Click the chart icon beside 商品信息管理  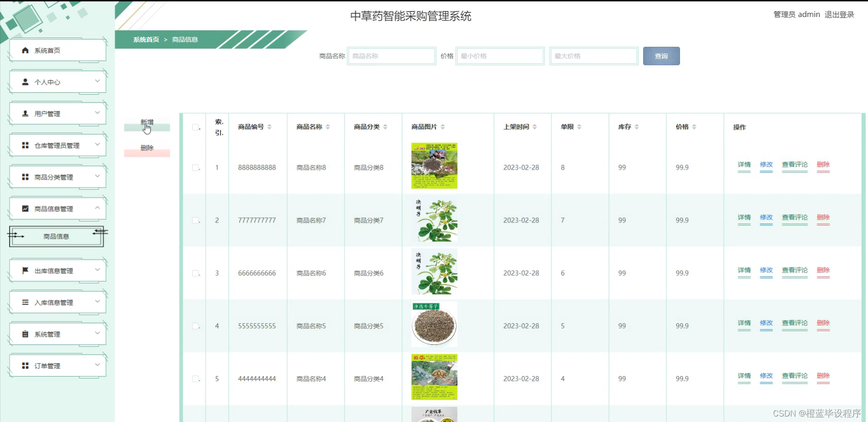pos(25,209)
